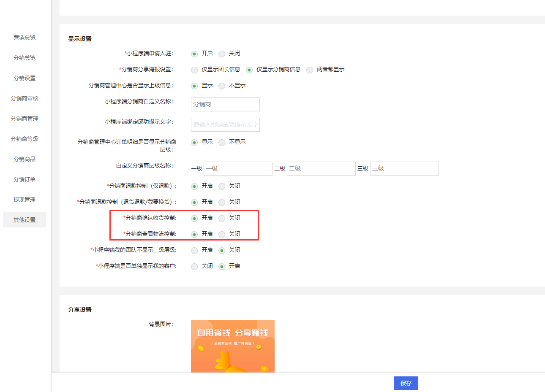This screenshot has height=392, width=545.
Task: Navigate to 提现管理
Action: pyautogui.click(x=24, y=200)
